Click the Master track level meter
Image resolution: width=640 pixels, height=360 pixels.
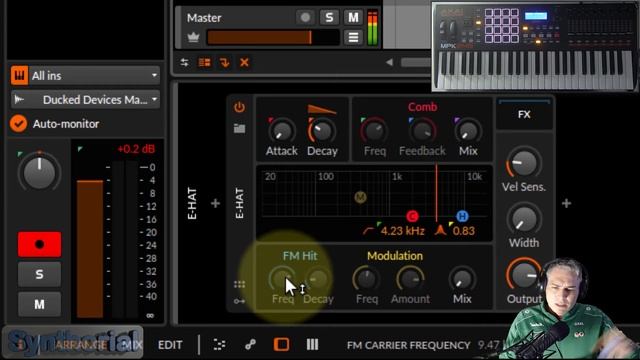(x=372, y=27)
